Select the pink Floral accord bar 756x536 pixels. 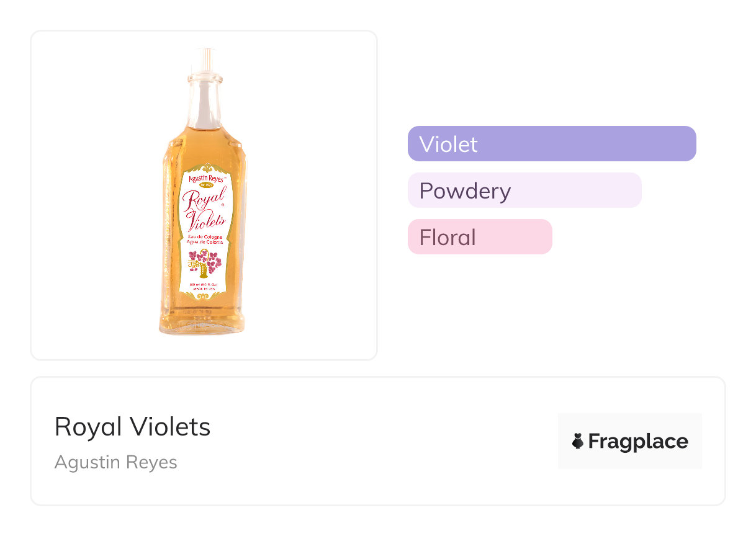[x=480, y=237]
